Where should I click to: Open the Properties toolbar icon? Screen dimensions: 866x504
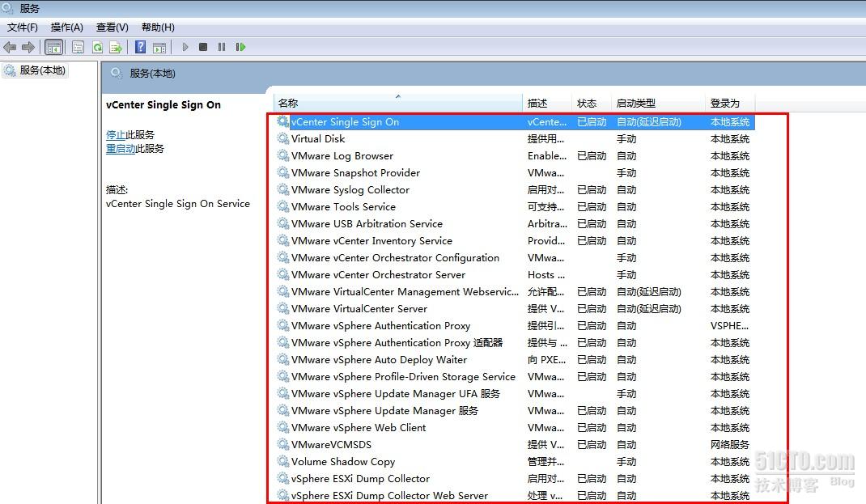pyautogui.click(x=78, y=48)
